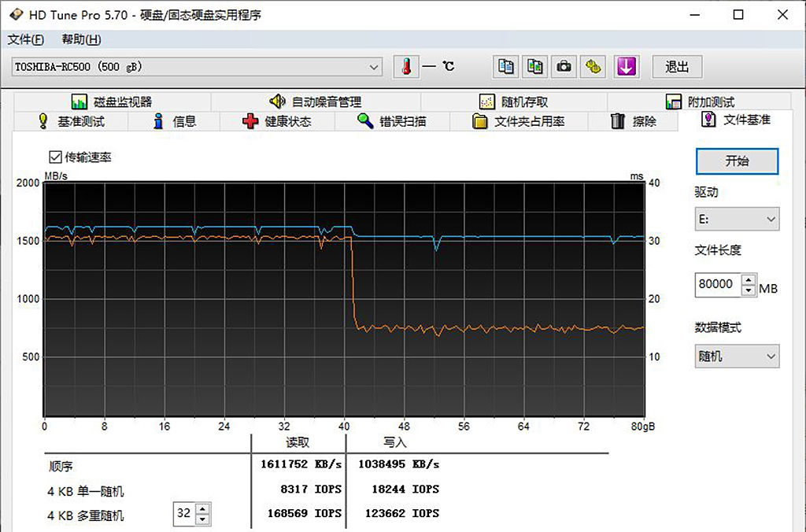Select the 错误扫描 (Error Scan) magnifier icon
This screenshot has width=806, height=532.
pos(364,120)
